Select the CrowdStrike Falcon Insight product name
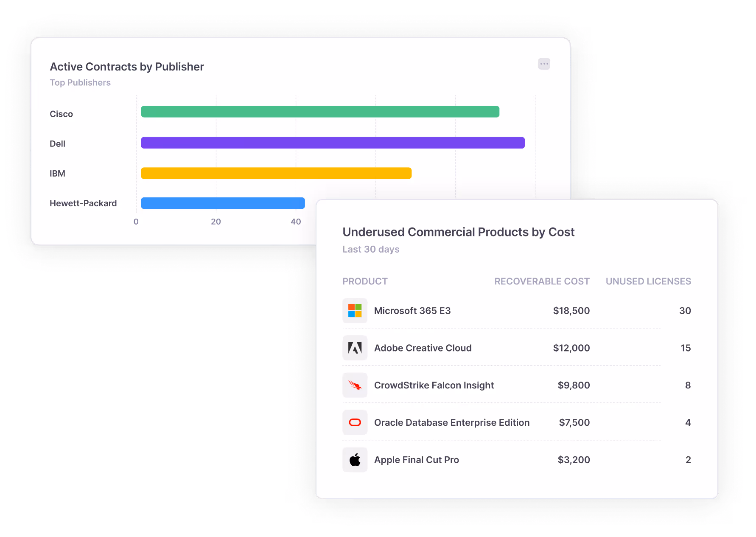This screenshot has height=537, width=756. [x=434, y=385]
